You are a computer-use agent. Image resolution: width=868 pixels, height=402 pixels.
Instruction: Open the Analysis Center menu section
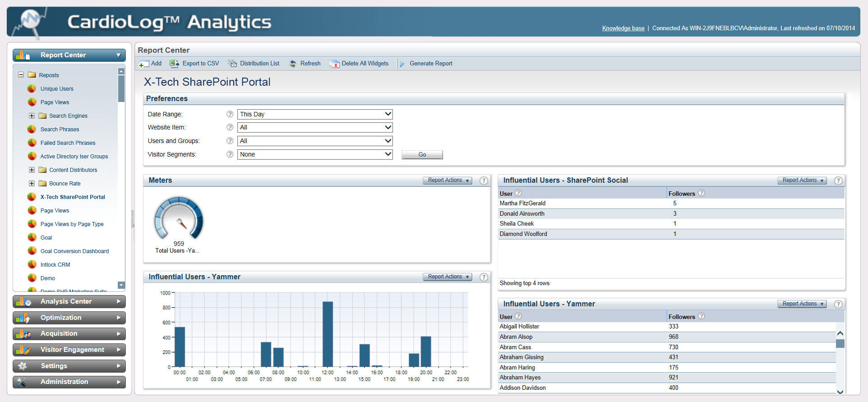(x=69, y=301)
